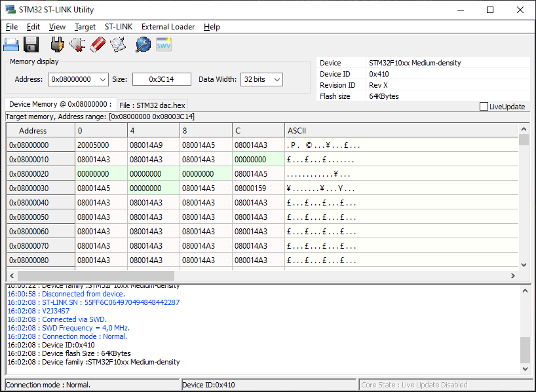Image resolution: width=536 pixels, height=392 pixels.
Task: Select cell 08000159 in row 0x08000030
Action: pos(258,188)
